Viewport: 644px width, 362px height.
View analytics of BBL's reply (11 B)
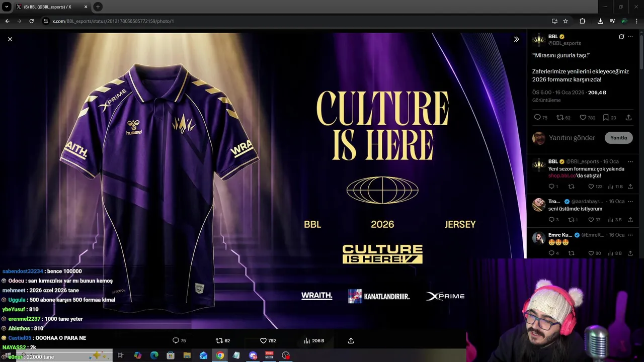615,187
